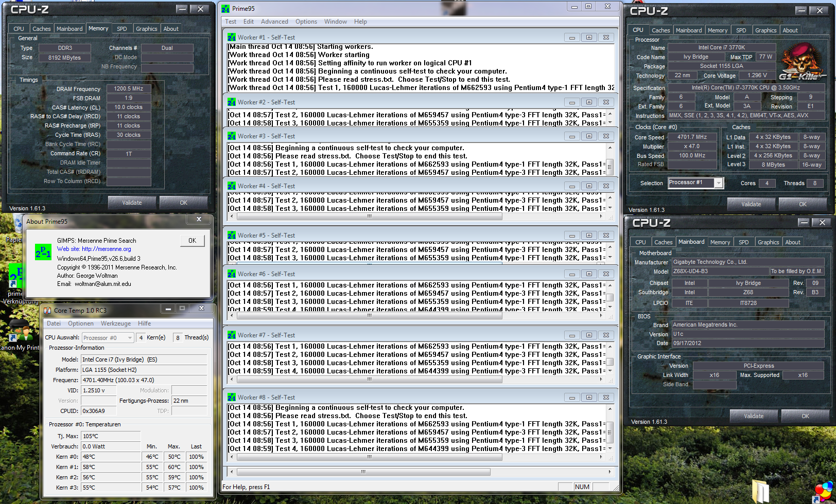Expand the Processor #1 selection dropdown in CPU-Z

tap(719, 183)
